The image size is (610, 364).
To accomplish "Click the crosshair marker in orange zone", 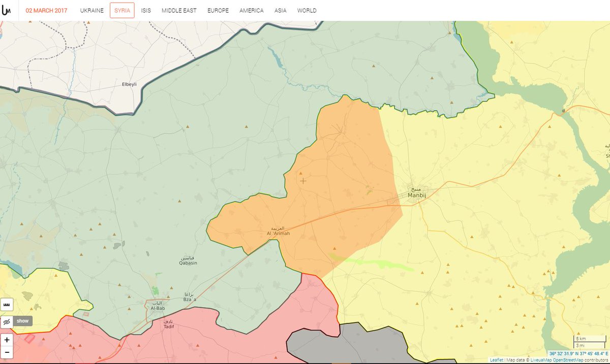I will (303, 181).
